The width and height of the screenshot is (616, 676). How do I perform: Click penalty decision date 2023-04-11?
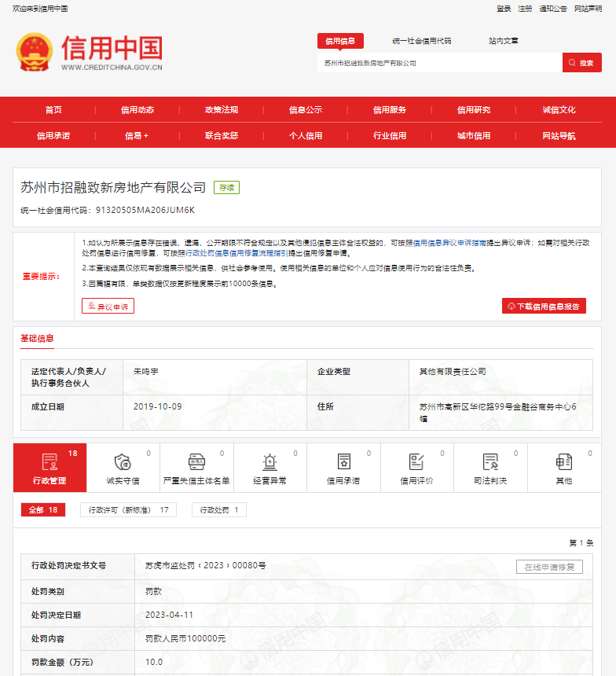point(170,615)
